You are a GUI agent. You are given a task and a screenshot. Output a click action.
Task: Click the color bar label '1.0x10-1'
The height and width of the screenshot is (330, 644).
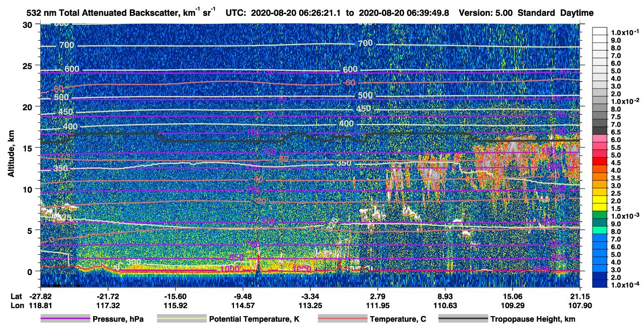click(624, 32)
